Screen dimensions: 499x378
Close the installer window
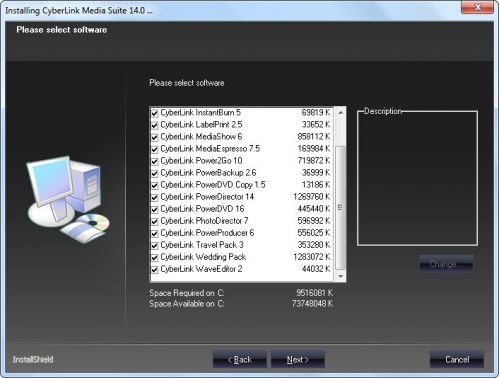(477, 7)
